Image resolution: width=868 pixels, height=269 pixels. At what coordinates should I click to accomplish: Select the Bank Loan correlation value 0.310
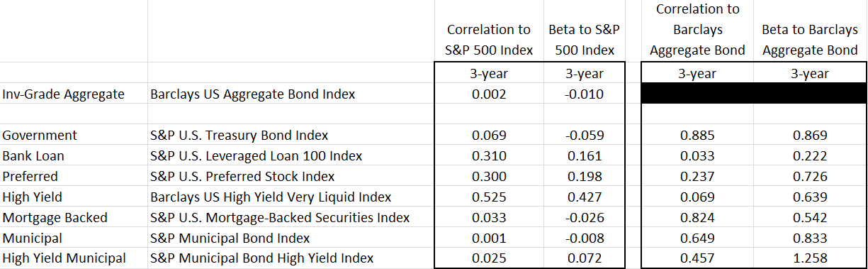click(488, 155)
